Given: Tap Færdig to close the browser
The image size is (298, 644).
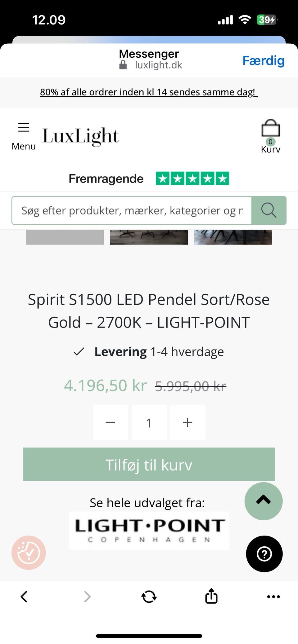Looking at the screenshot, I should coord(263,60).
